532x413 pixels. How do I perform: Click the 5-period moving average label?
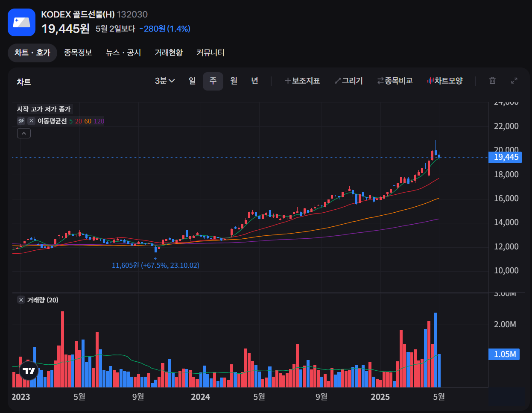[x=71, y=121]
